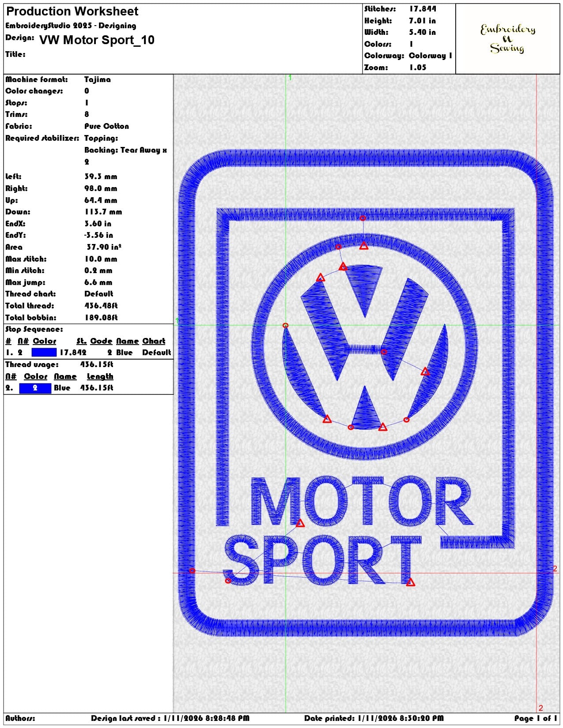Click the "Topping:" entry
Viewport: 563px width, 728px height.
(x=101, y=138)
